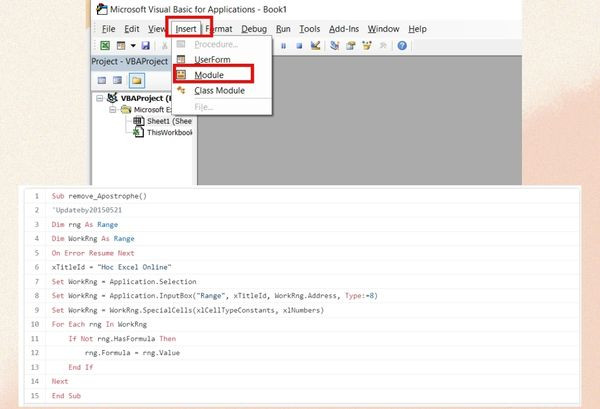The width and height of the screenshot is (600, 409).
Task: Select the File... entry in Insert menu
Action: pyautogui.click(x=222, y=107)
